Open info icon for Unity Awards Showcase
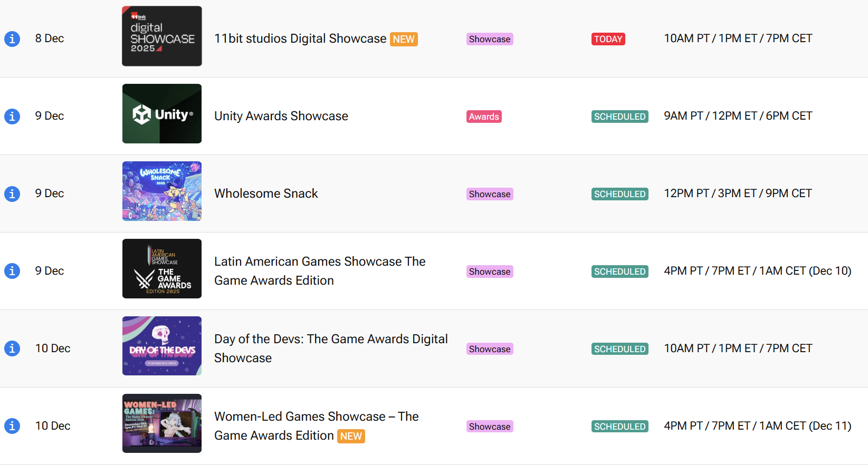The width and height of the screenshot is (868, 465). click(12, 117)
